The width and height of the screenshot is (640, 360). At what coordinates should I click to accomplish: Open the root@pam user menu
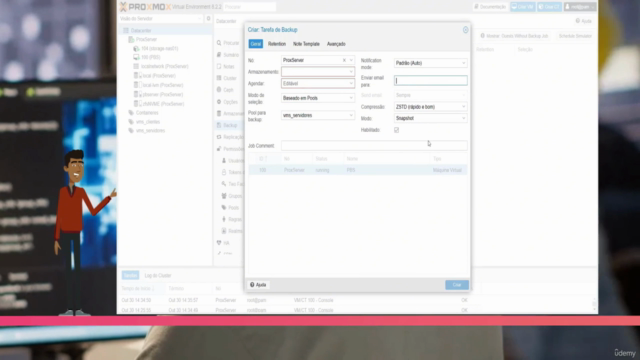pyautogui.click(x=580, y=7)
